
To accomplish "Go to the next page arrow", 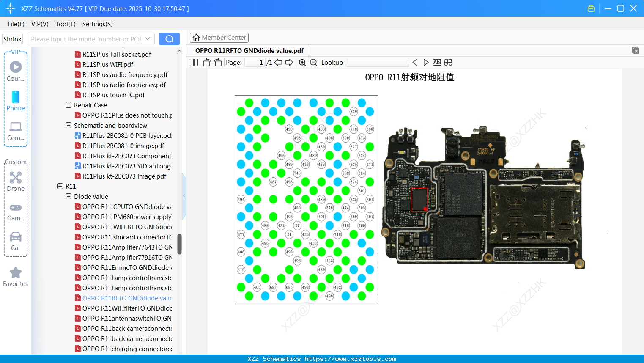I will coord(289,62).
